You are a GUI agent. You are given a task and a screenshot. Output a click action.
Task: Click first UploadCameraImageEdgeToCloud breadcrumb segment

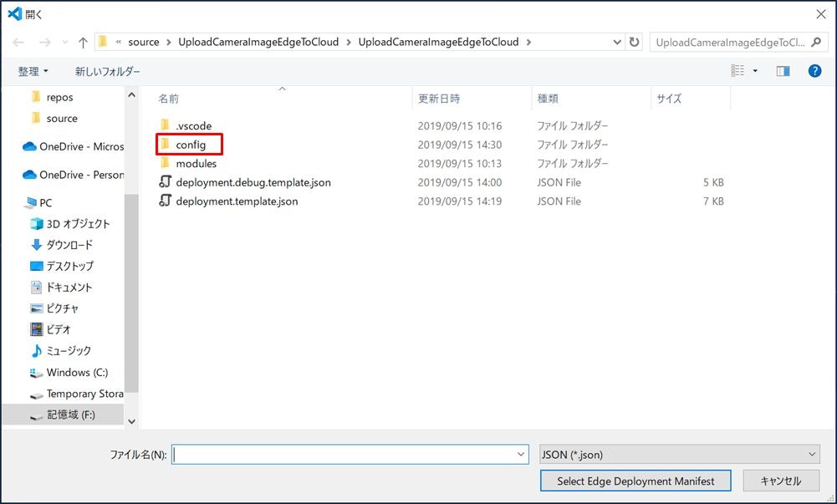pos(258,42)
